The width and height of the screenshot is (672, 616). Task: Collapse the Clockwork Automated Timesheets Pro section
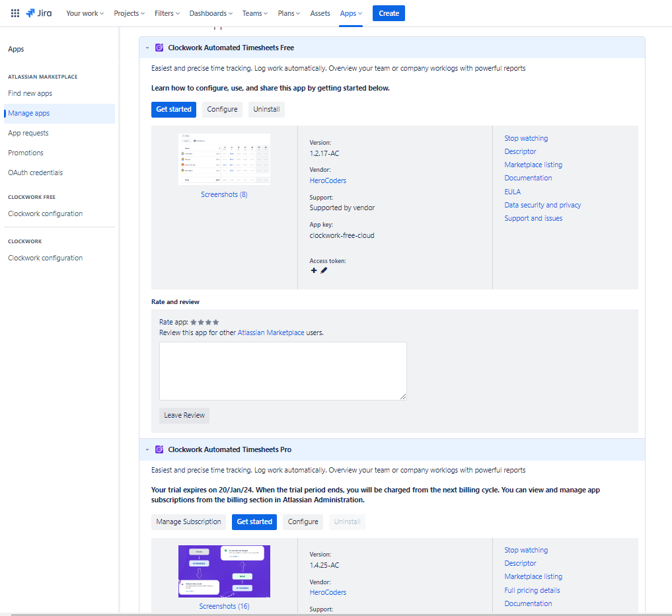[147, 449]
